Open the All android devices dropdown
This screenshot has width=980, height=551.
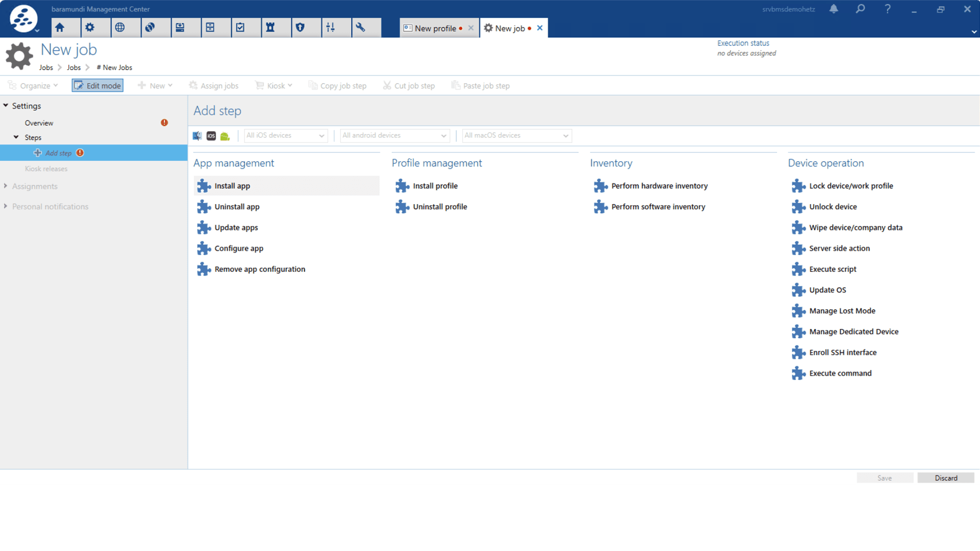point(395,136)
